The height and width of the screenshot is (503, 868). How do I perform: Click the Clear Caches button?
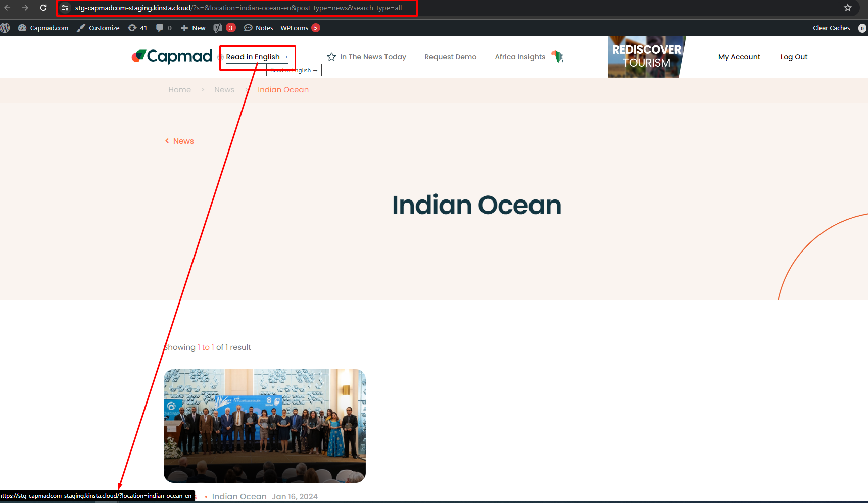pyautogui.click(x=831, y=28)
